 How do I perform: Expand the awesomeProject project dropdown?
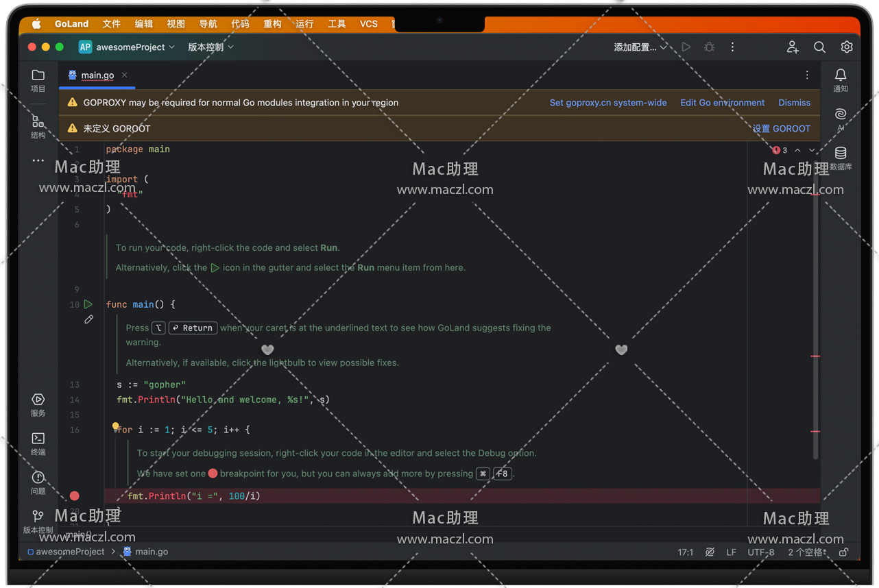pyautogui.click(x=128, y=47)
